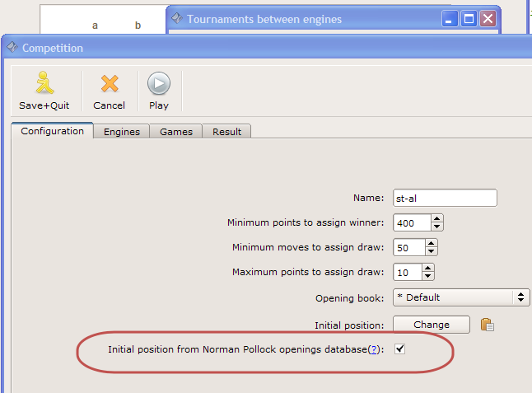
Task: Close the Tournaments between engines window
Action: (488, 19)
